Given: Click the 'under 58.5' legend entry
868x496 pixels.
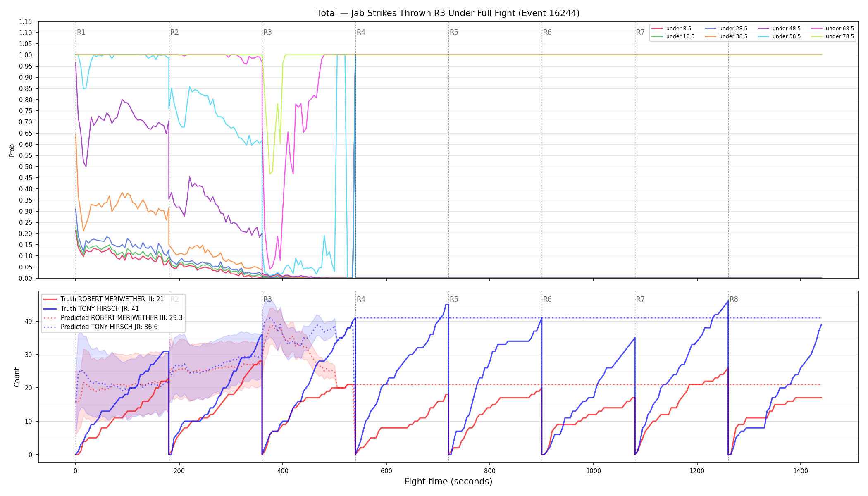Looking at the screenshot, I should (x=779, y=36).
